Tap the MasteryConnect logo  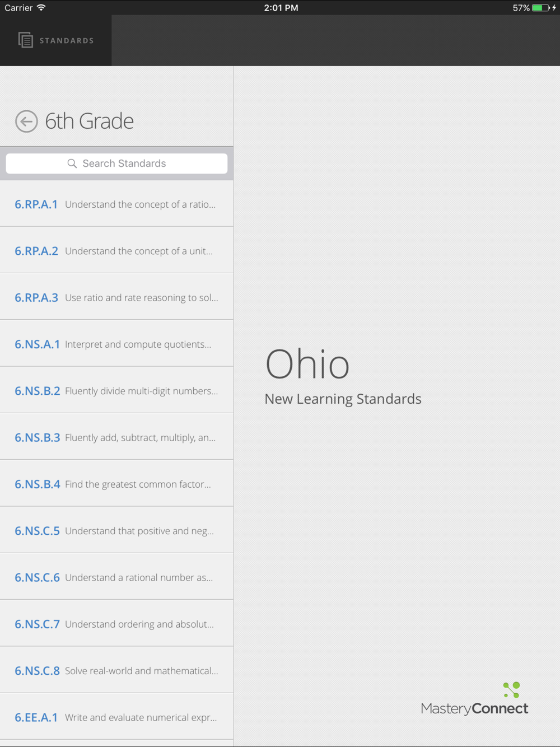(474, 700)
